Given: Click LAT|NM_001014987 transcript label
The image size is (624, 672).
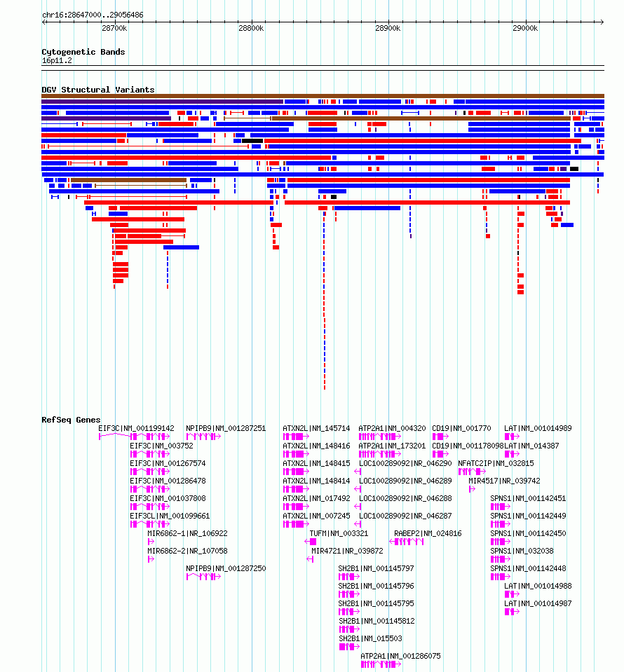Looking at the screenshot, I should [x=538, y=604].
